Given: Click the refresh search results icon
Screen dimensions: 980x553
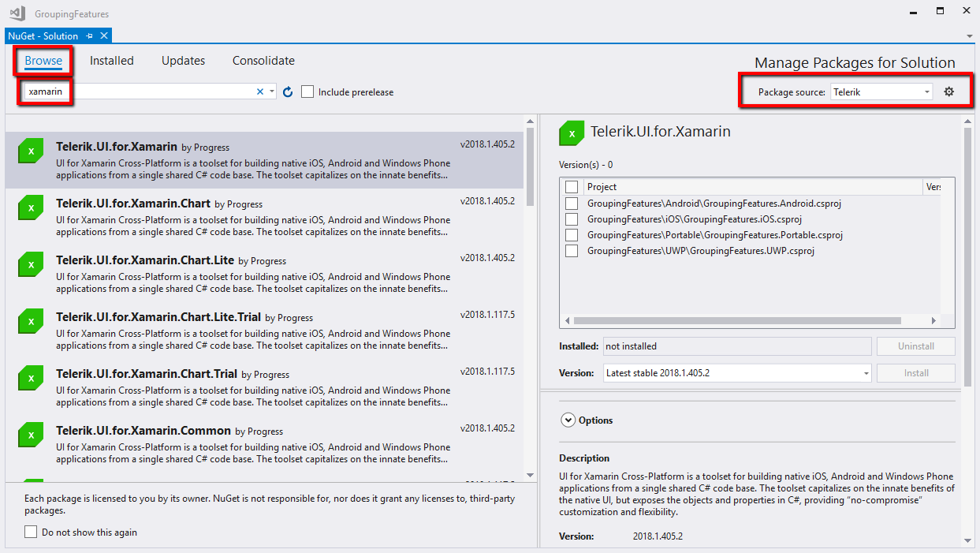Looking at the screenshot, I should tap(287, 92).
